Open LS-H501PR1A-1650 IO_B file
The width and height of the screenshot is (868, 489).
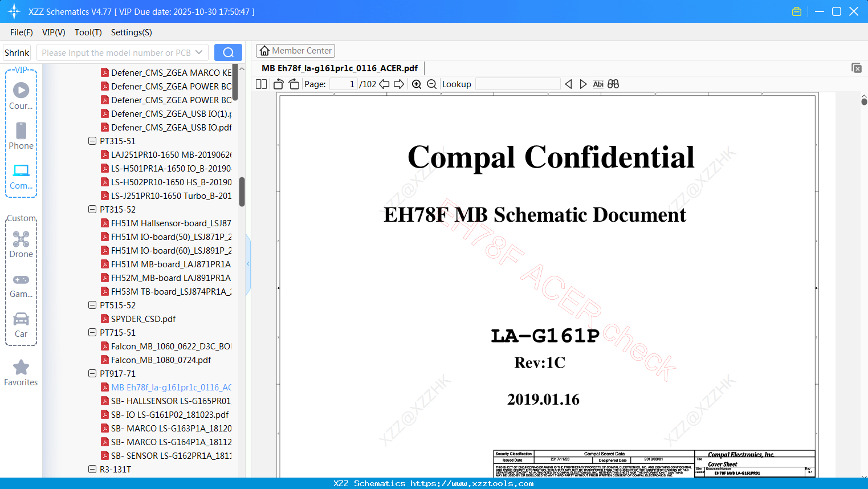[171, 168]
